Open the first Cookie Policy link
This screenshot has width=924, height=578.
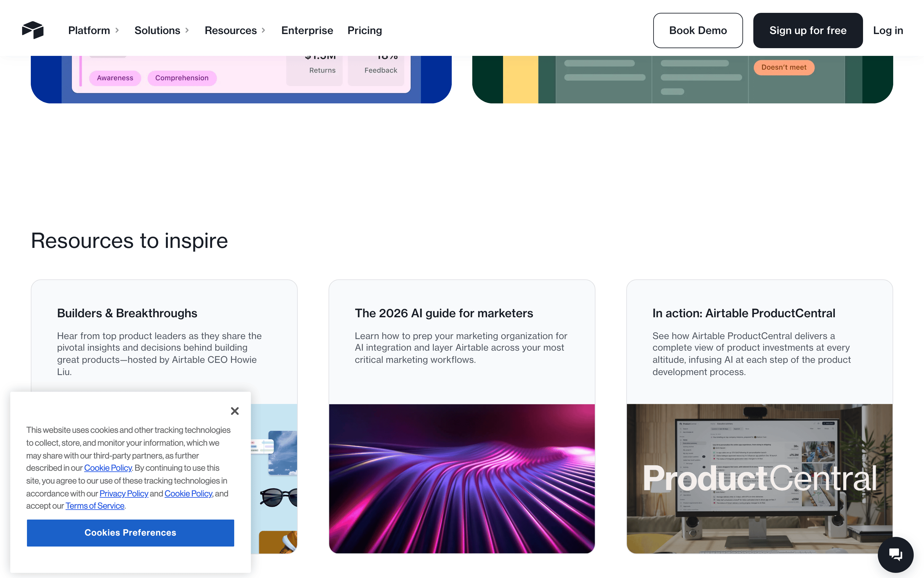tap(108, 468)
